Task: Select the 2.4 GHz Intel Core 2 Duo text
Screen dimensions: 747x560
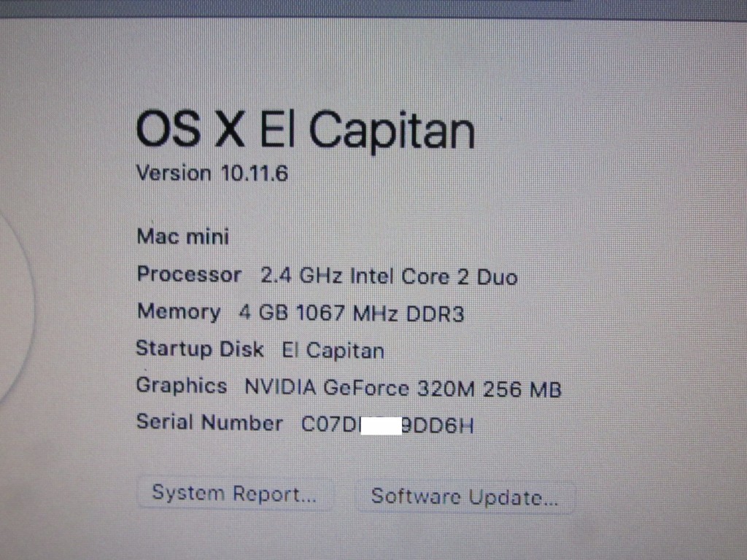Action: (390, 276)
